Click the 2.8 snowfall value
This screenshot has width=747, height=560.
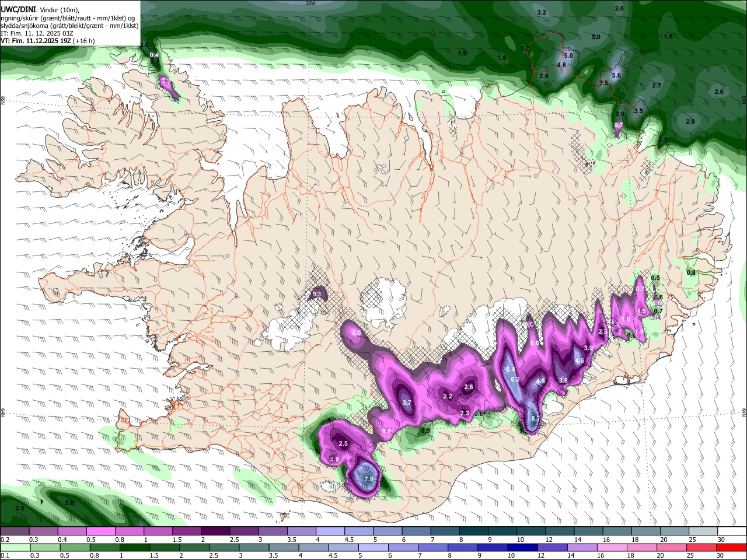coord(469,387)
